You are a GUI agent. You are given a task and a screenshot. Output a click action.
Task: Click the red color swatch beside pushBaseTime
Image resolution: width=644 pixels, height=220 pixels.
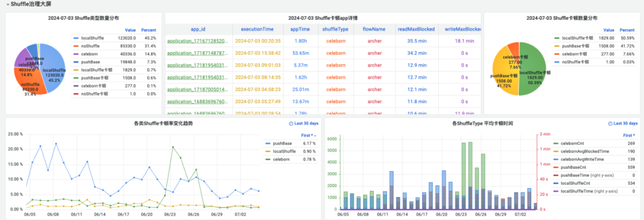point(556,175)
